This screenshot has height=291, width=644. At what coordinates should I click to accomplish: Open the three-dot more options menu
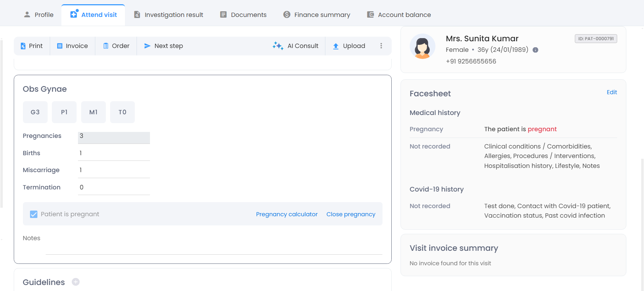pos(381,46)
